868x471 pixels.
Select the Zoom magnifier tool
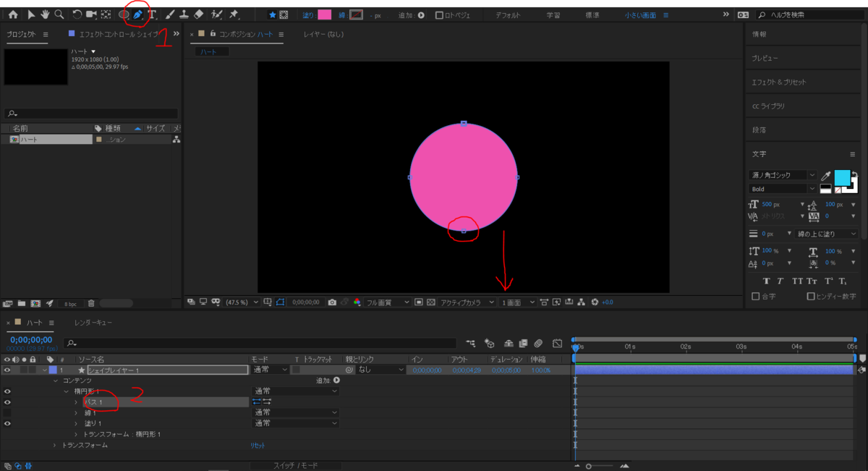(59, 14)
